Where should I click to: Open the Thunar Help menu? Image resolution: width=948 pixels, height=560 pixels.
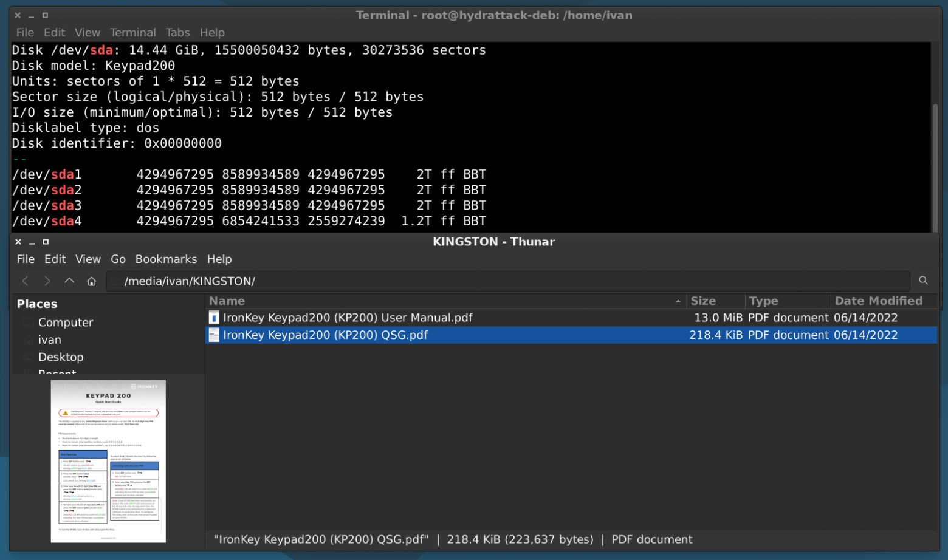pos(219,259)
